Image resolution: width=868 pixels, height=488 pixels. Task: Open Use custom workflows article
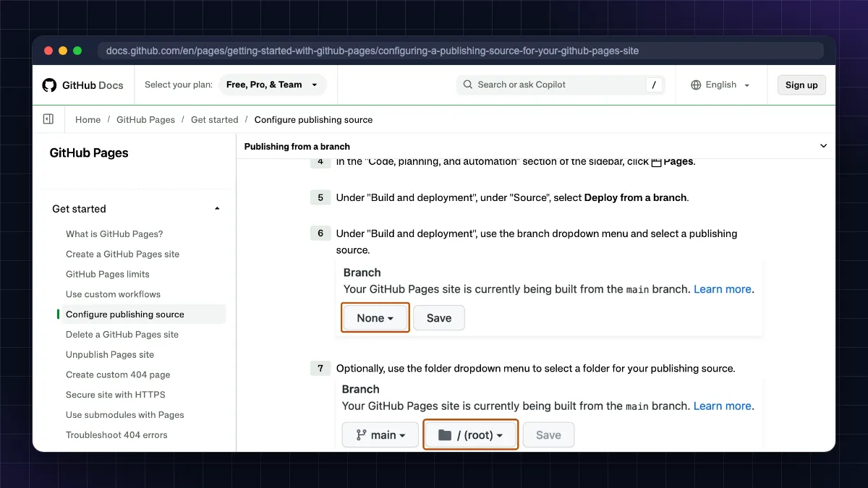[113, 294]
